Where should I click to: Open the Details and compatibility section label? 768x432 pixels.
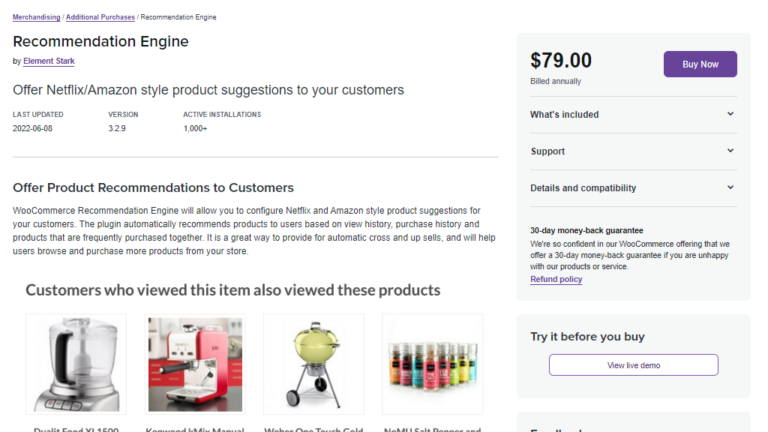[583, 188]
